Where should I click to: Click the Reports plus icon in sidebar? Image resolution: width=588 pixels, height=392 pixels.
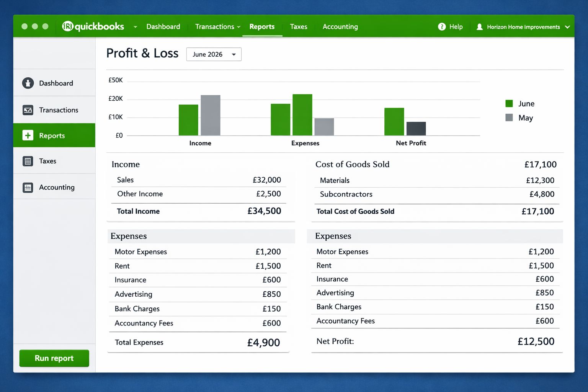click(28, 136)
